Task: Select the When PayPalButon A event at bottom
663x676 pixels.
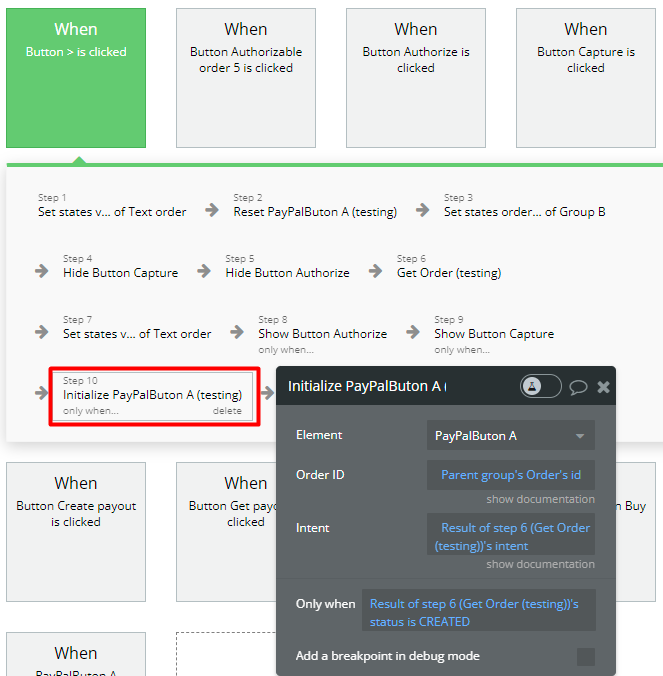Action: [76, 654]
